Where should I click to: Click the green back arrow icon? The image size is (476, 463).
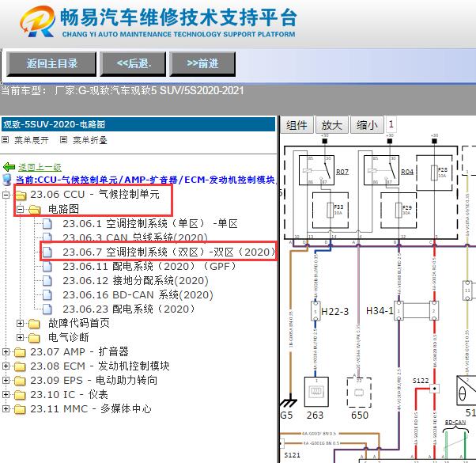pyautogui.click(x=9, y=167)
